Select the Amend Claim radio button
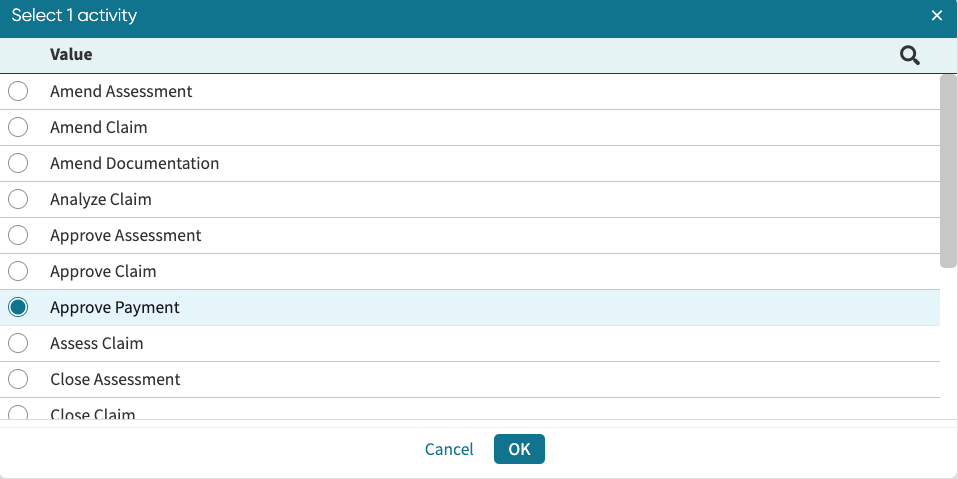 (x=18, y=128)
